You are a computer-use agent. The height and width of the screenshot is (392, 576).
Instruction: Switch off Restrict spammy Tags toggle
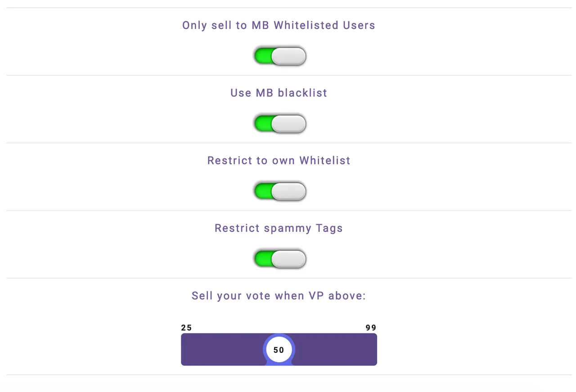280,259
